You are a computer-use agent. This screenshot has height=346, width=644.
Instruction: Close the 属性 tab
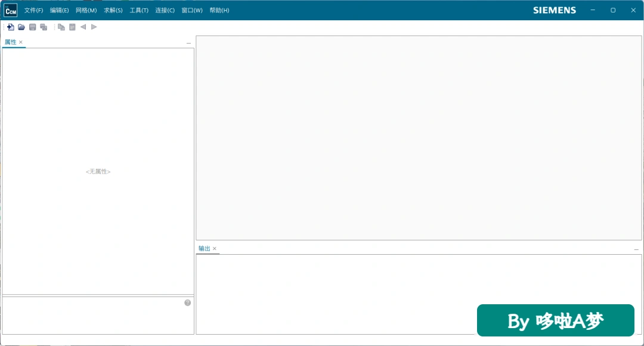tap(20, 42)
